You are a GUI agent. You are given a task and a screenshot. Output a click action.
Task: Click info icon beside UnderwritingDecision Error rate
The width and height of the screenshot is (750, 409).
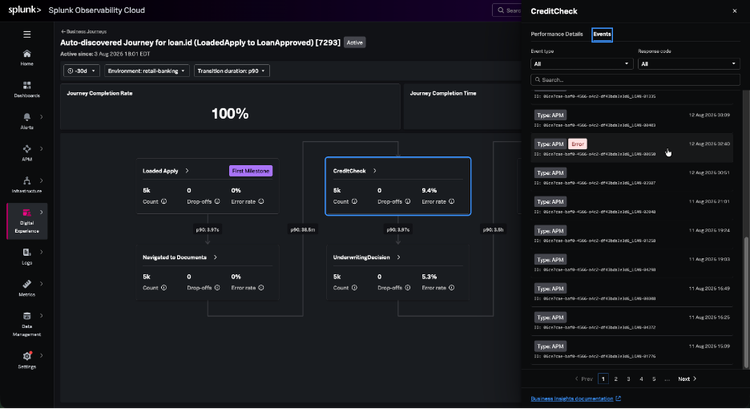point(452,287)
